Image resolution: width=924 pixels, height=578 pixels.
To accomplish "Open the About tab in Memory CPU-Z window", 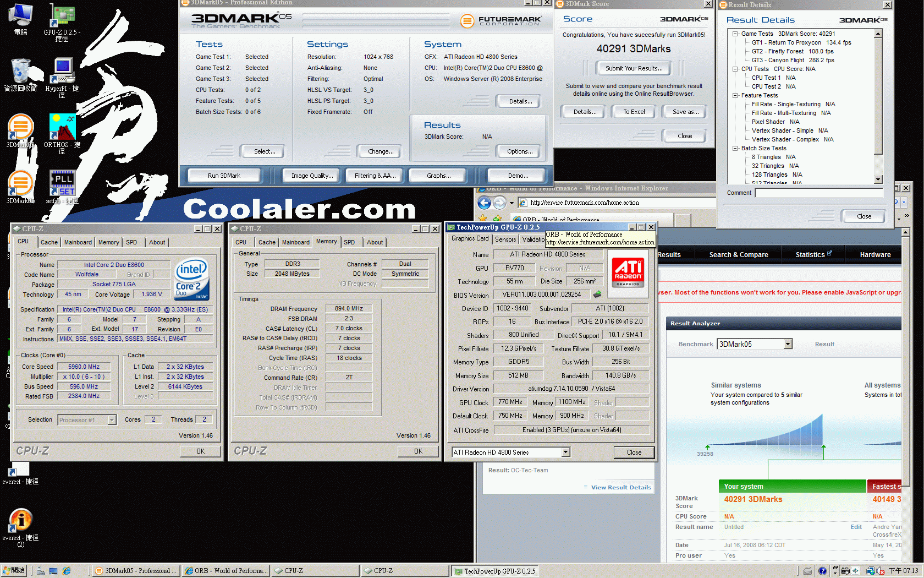I will point(375,242).
